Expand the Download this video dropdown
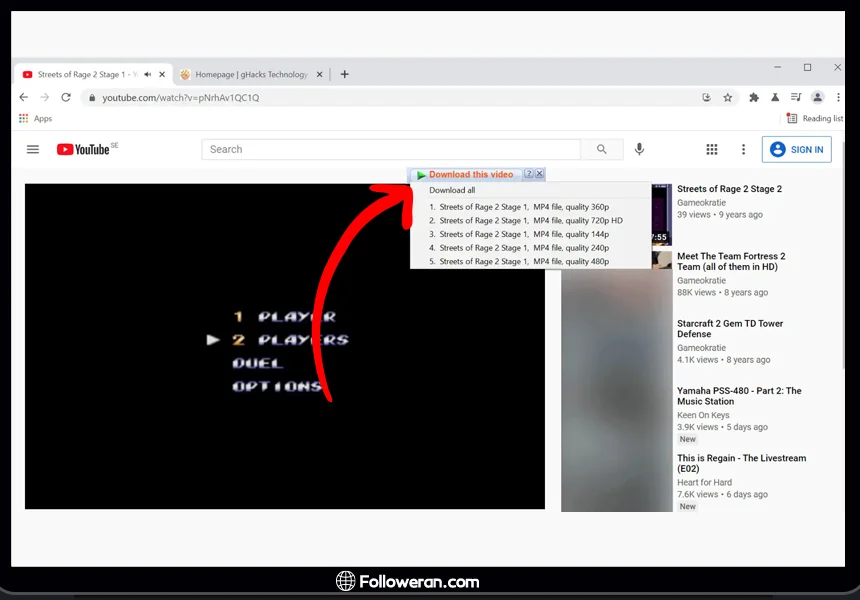 point(470,175)
